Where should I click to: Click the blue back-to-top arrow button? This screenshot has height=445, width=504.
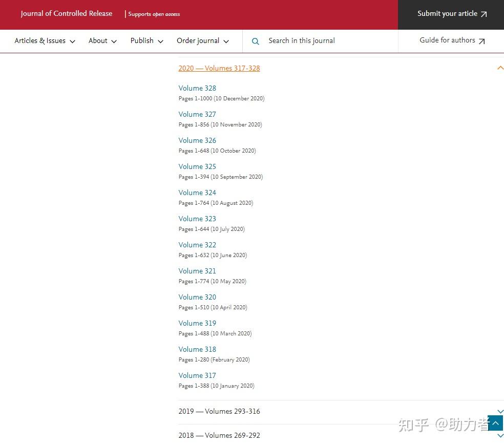point(495,423)
